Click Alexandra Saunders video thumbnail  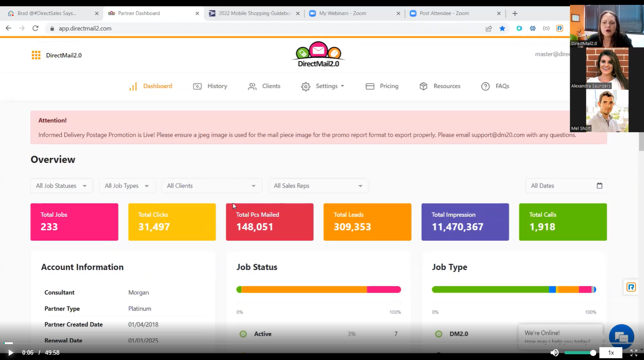point(607,69)
